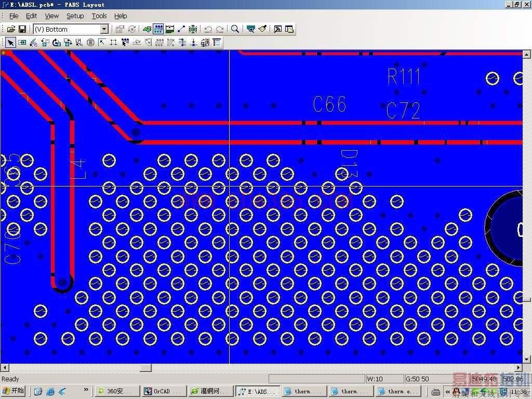This screenshot has width=532, height=399.
Task: Open the Project Explorer icon
Action: 289,29
